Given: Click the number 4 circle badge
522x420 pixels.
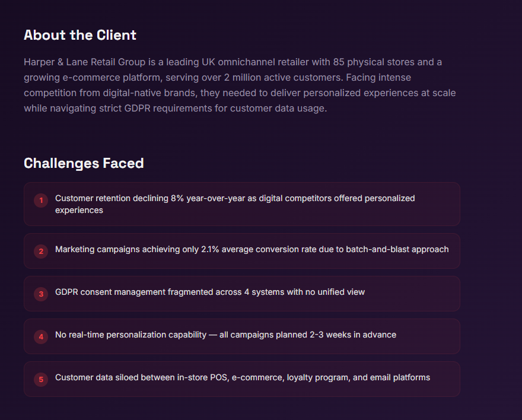Looking at the screenshot, I should (41, 336).
